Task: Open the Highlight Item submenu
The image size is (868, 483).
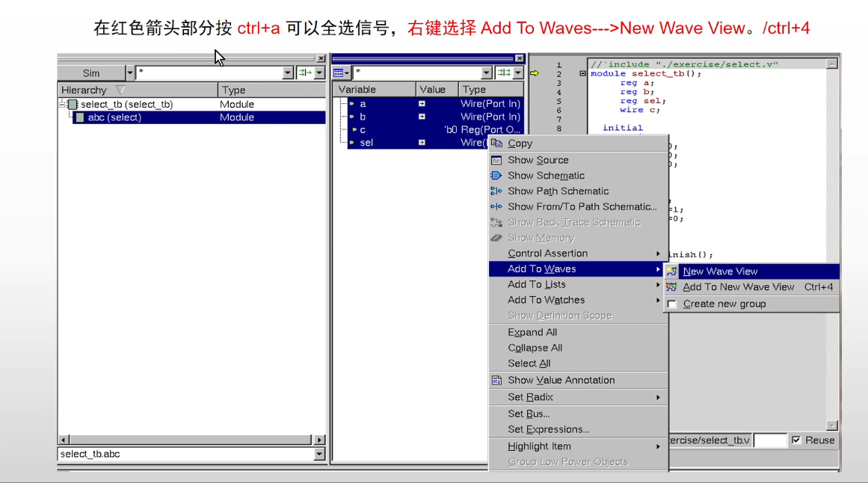Action: click(579, 446)
